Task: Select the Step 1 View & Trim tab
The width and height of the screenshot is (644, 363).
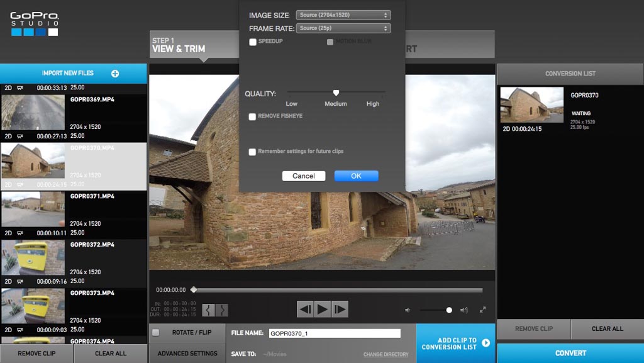Action: pos(194,45)
